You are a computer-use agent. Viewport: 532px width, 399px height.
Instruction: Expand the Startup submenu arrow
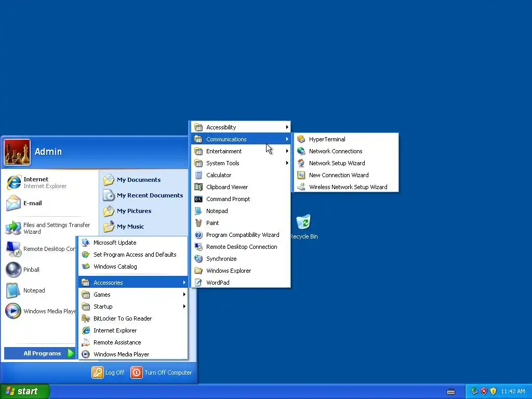184,307
